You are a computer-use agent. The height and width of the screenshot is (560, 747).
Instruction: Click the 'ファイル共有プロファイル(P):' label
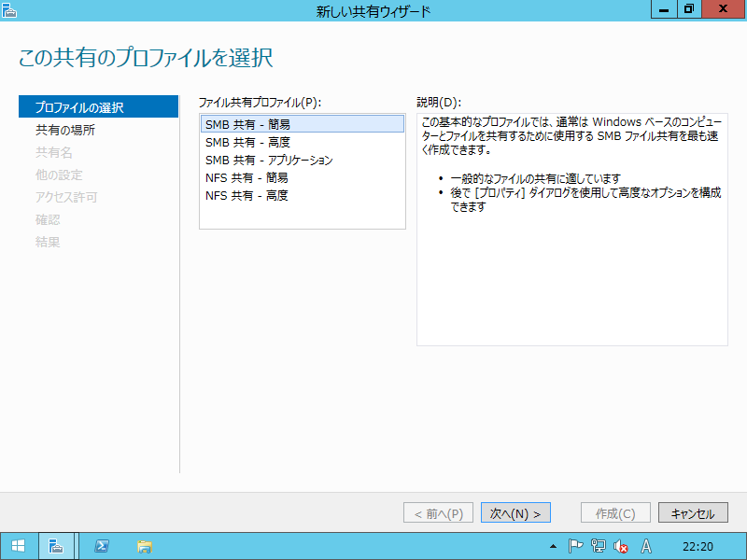click(260, 102)
